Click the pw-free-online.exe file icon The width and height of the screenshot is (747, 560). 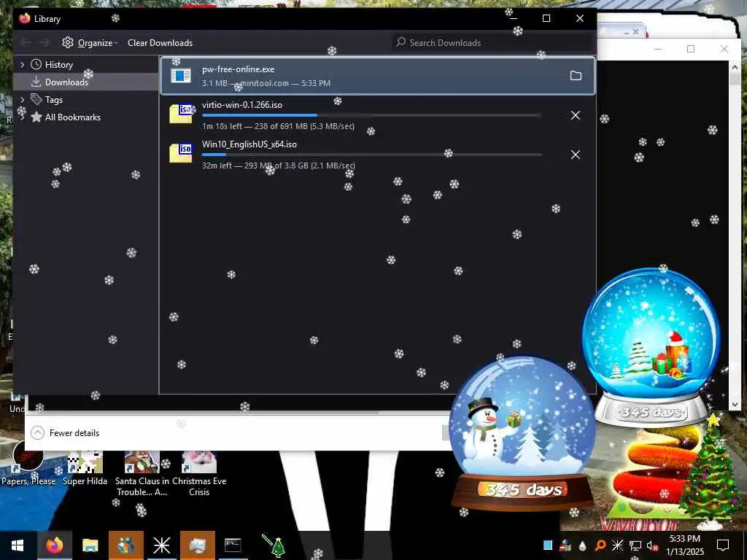click(x=181, y=75)
